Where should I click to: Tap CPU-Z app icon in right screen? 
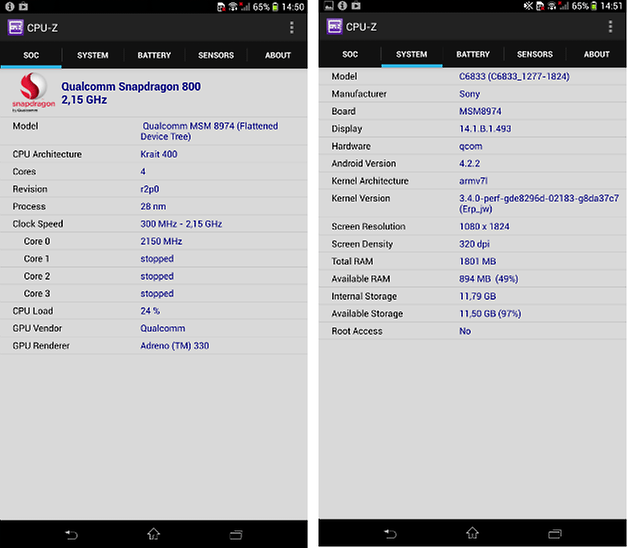point(334,27)
